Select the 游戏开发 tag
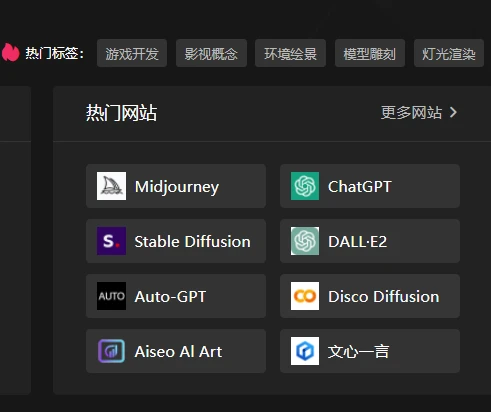 point(132,53)
